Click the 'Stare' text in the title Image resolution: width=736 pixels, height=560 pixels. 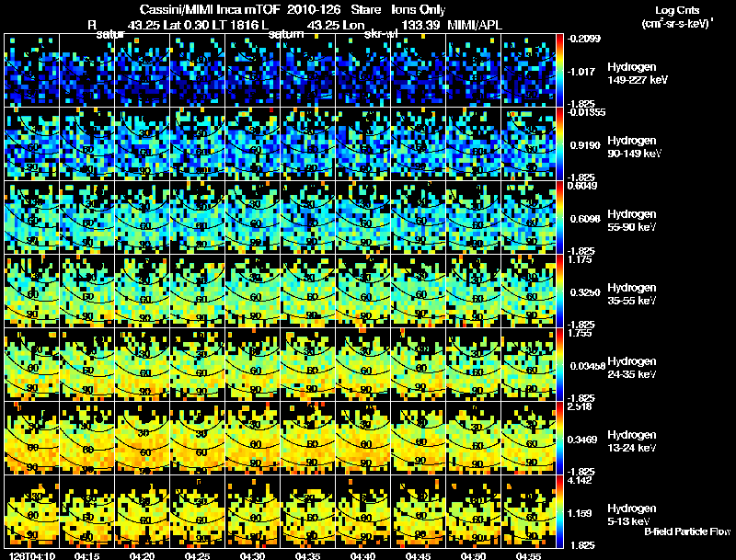(x=365, y=9)
